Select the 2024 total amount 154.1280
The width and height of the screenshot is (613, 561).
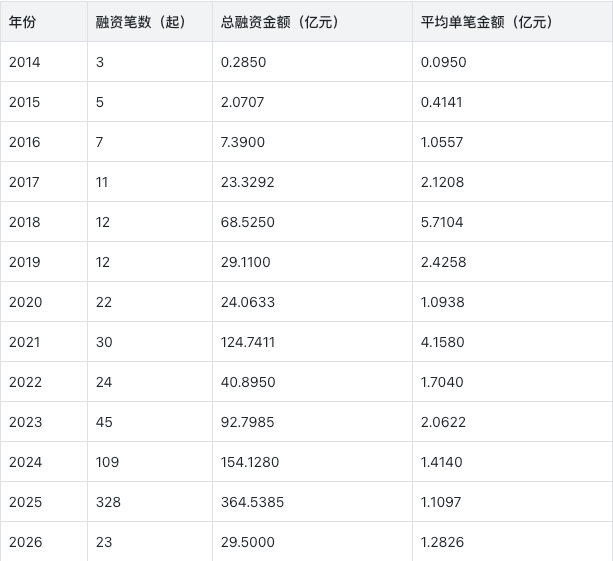pos(250,462)
